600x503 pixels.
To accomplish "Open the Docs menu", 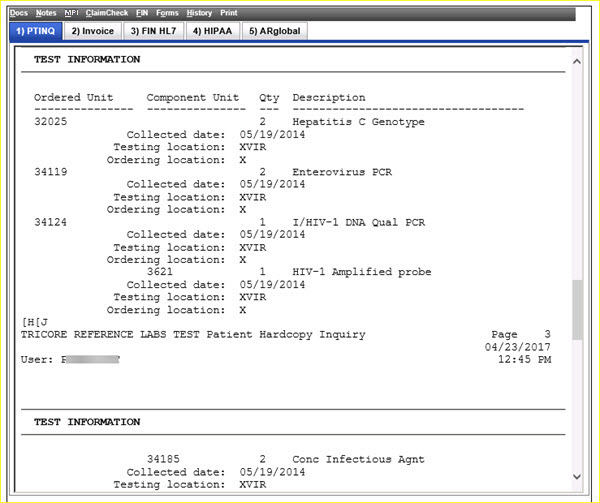I will pos(19,13).
